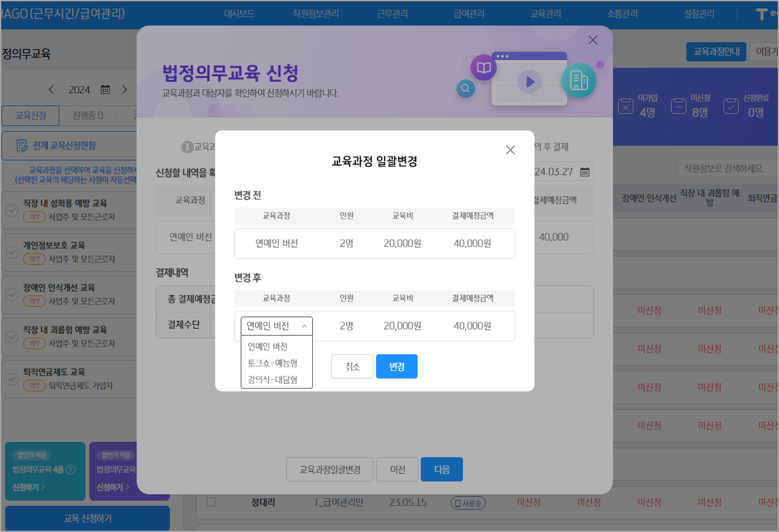Close the 교육과정 일괄변경 dialog
The image size is (779, 532).
coord(510,150)
